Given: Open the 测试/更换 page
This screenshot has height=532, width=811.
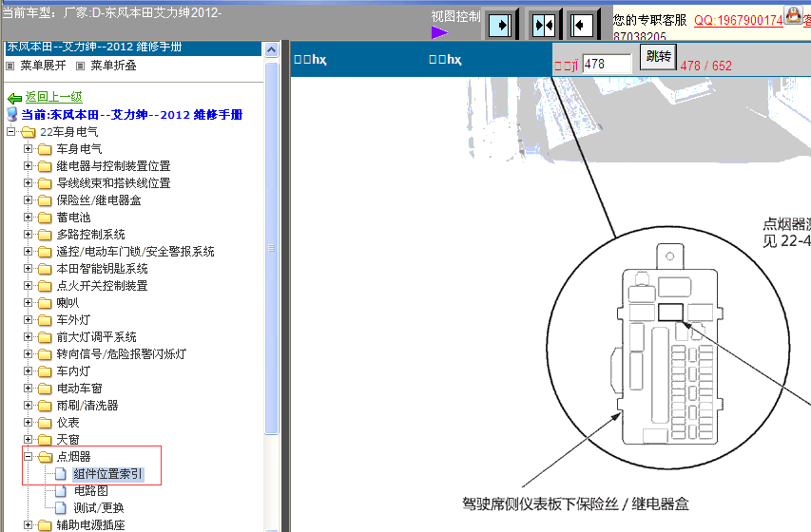Looking at the screenshot, I should (98, 507).
